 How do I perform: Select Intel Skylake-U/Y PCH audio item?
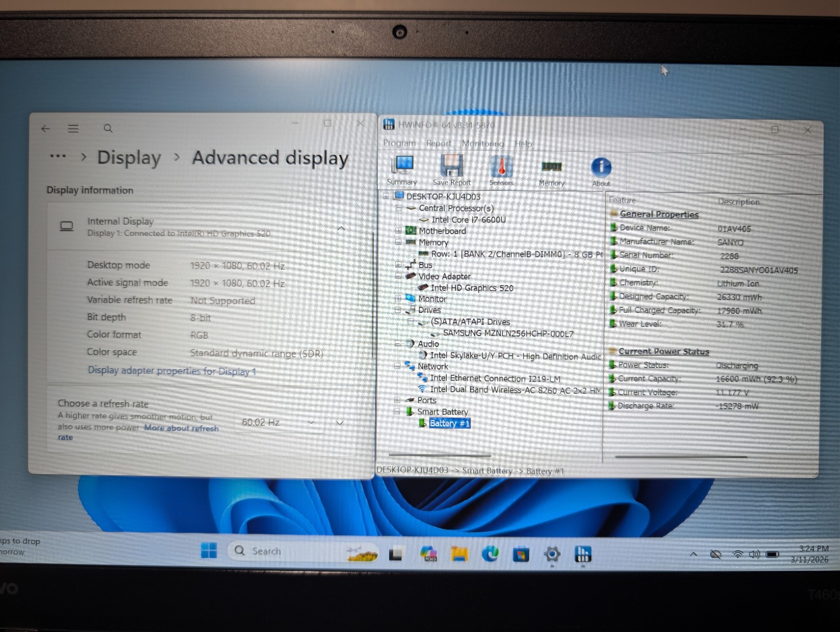(516, 356)
